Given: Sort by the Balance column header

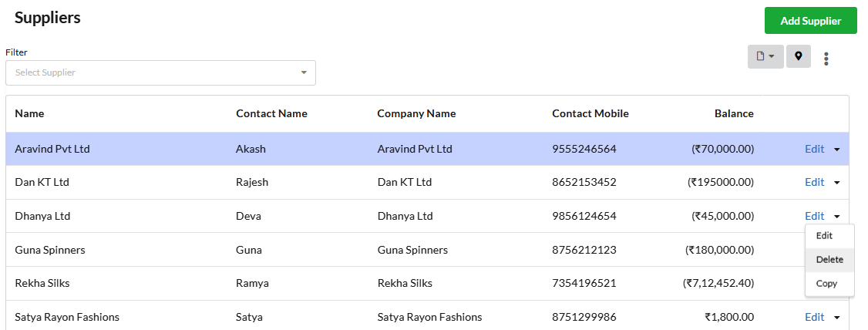Looking at the screenshot, I should pos(733,113).
